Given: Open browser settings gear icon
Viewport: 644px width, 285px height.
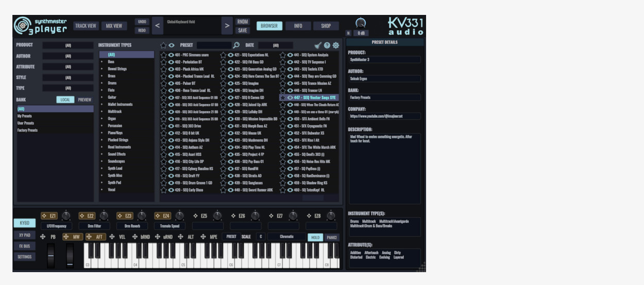Looking at the screenshot, I should pyautogui.click(x=336, y=45).
